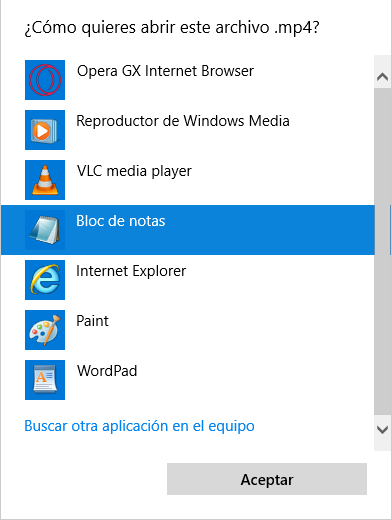Image resolution: width=392 pixels, height=520 pixels.
Task: Click the VLC traffic cone icon
Action: (x=45, y=180)
